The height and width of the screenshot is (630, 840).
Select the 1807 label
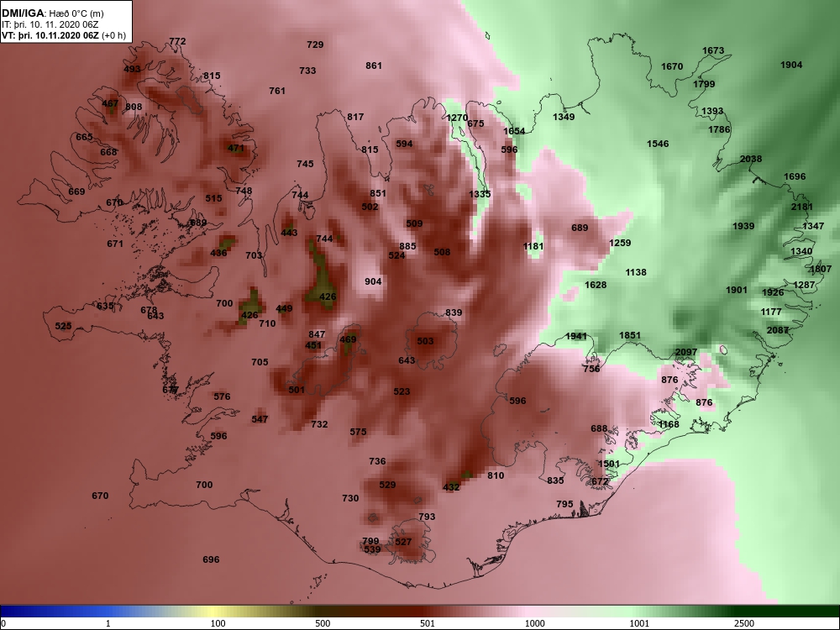821,269
